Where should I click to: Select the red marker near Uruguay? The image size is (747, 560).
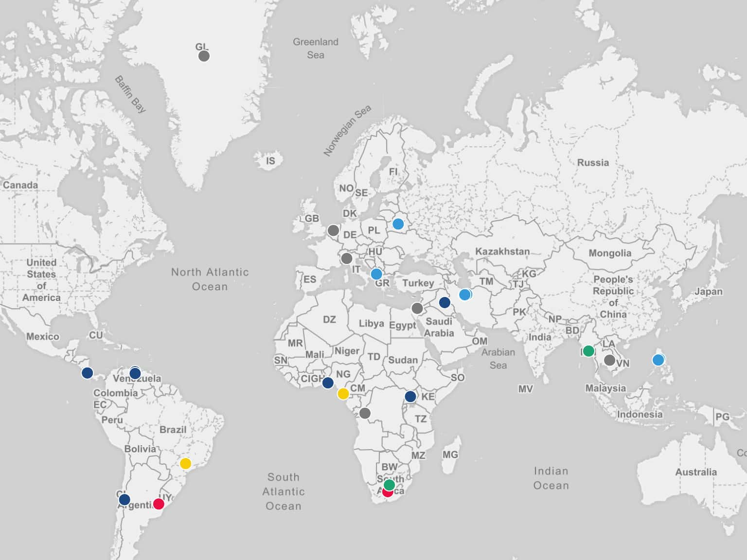pos(159,504)
